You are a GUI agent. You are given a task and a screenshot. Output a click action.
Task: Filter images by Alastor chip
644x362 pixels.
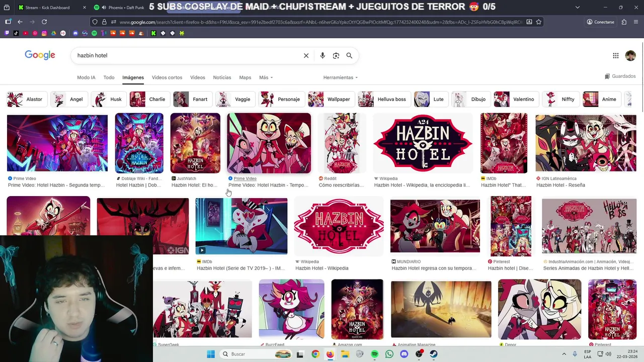[27, 99]
